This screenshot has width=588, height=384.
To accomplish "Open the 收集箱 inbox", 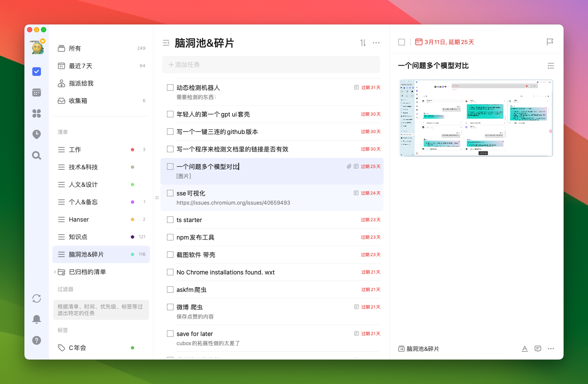I will click(x=101, y=101).
